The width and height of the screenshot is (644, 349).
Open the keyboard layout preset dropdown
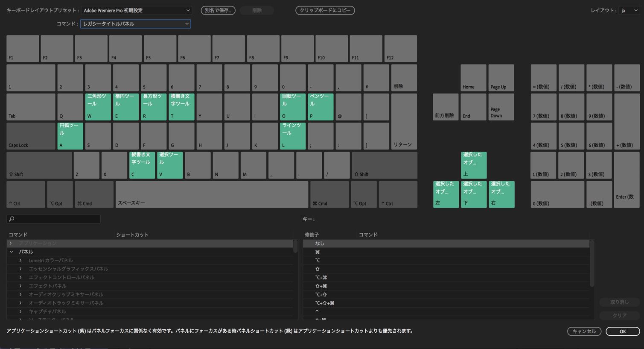click(x=136, y=10)
